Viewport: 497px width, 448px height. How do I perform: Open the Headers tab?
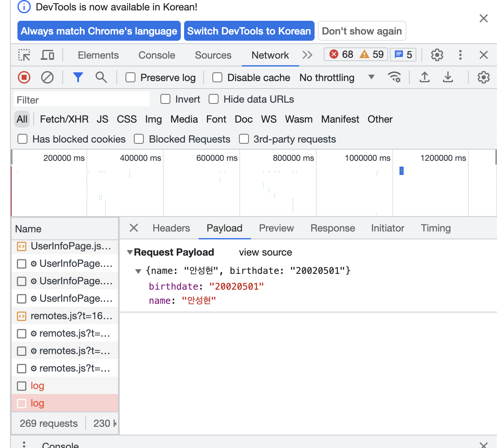point(171,228)
